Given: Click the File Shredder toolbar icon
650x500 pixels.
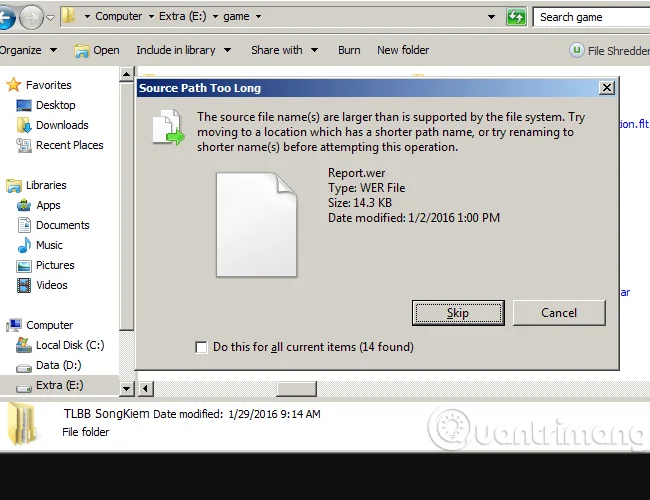Looking at the screenshot, I should [x=577, y=50].
